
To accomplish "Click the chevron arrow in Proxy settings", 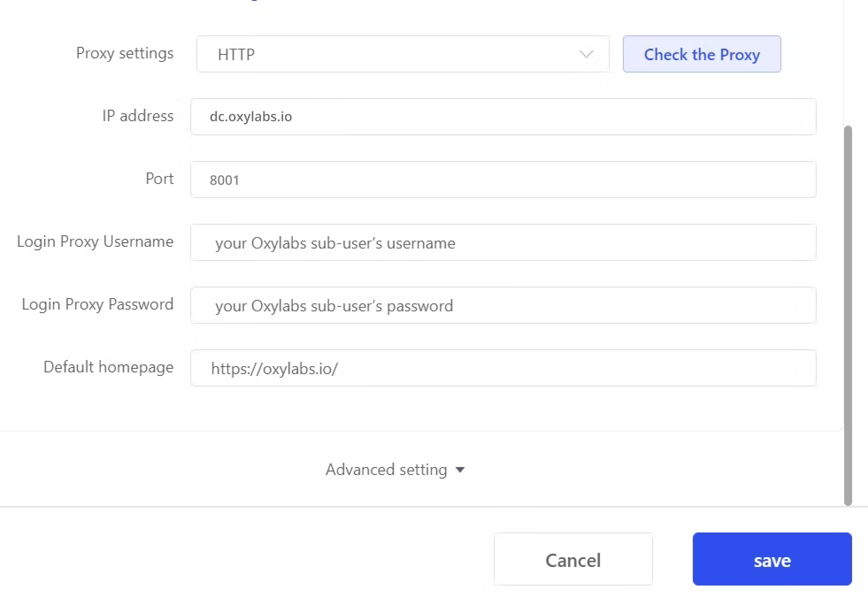I will [586, 54].
